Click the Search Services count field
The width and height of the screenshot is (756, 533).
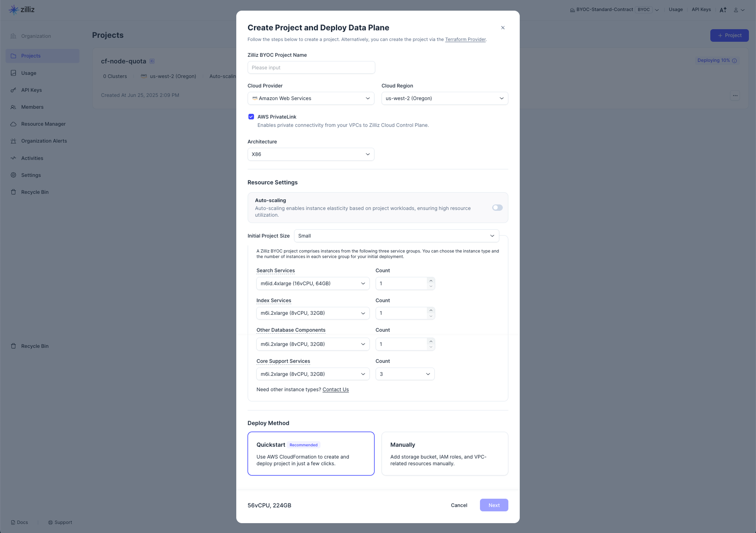coord(401,283)
